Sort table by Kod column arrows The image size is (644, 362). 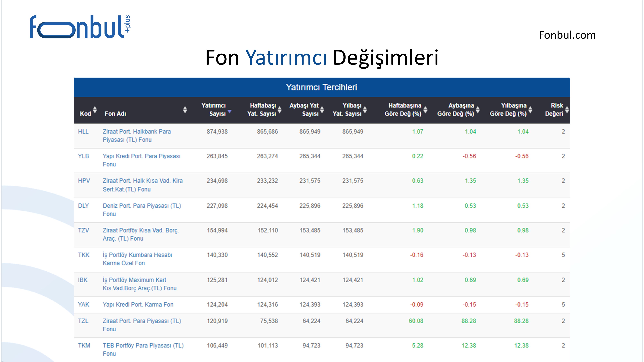(95, 110)
